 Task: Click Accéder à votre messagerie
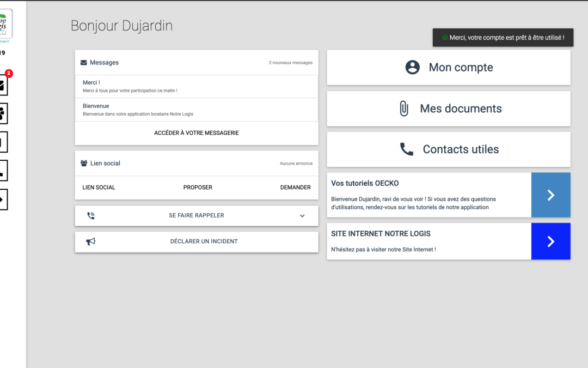pyautogui.click(x=197, y=133)
